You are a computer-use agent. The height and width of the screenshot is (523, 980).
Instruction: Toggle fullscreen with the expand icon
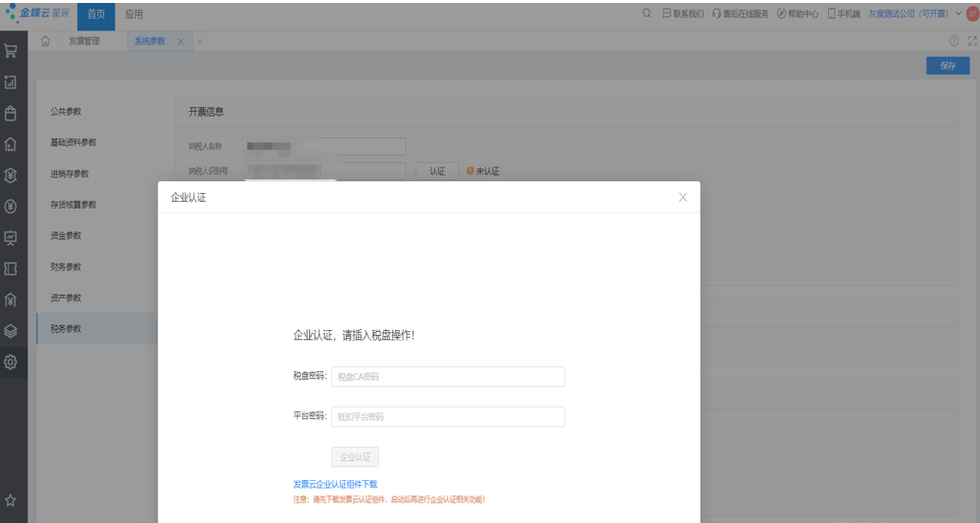point(972,40)
